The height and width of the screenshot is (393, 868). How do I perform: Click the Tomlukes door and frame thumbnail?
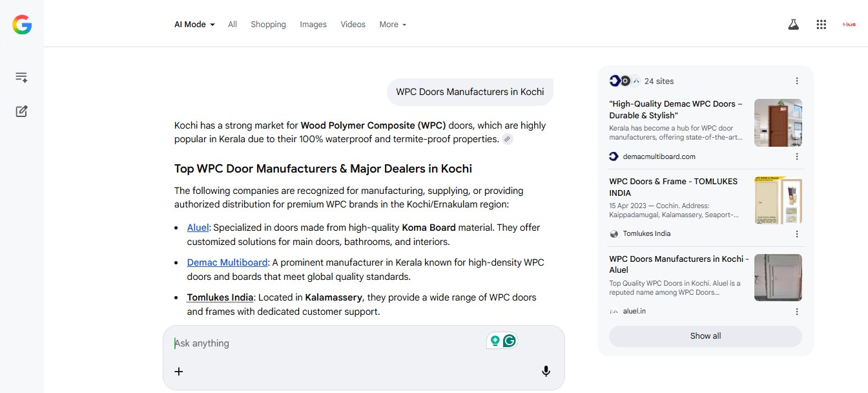(778, 200)
